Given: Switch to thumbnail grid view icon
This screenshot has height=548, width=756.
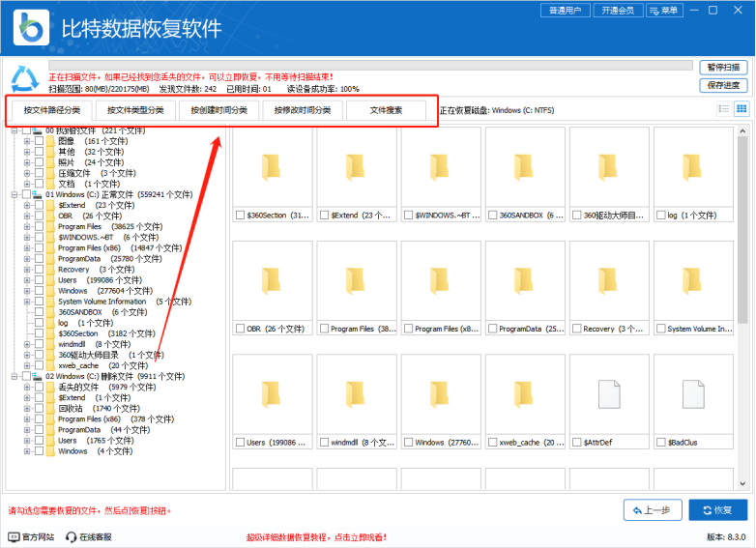Looking at the screenshot, I should pos(741,109).
